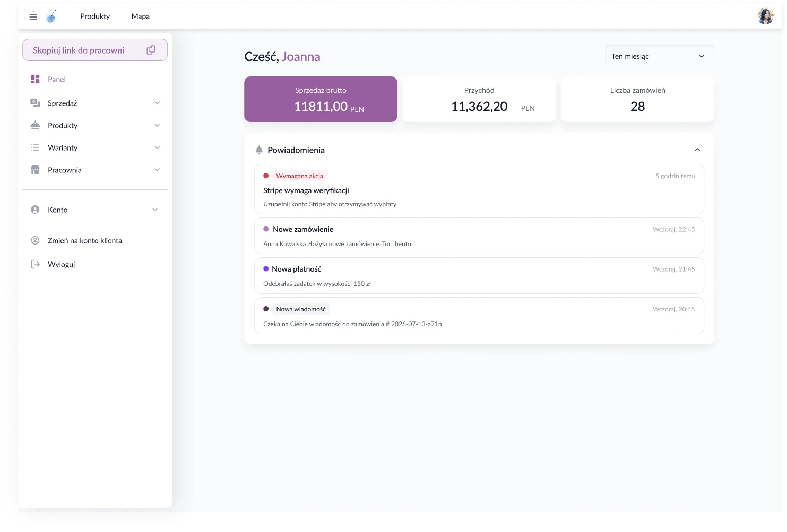787x532 pixels.
Task: Click order number 2026-07-13-a71n text
Action: [x=417, y=324]
